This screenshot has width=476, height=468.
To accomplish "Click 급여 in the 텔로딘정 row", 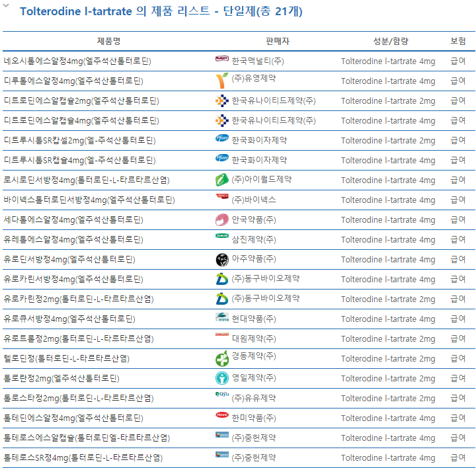I will (x=457, y=358).
